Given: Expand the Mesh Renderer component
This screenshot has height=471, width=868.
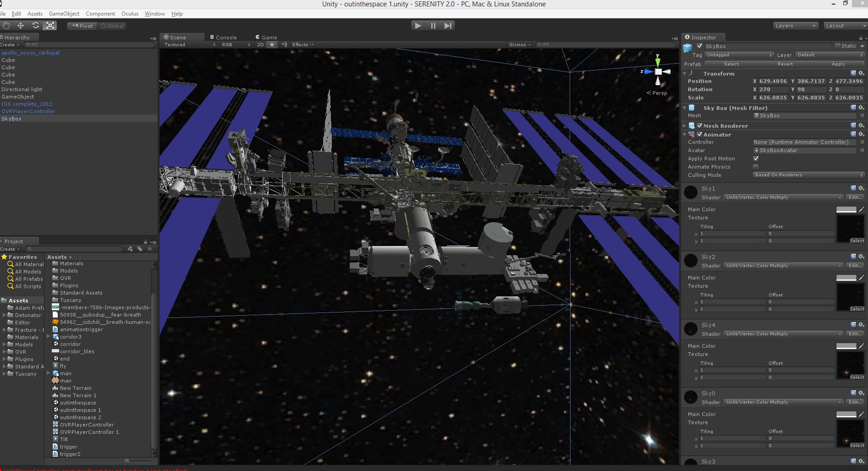Looking at the screenshot, I should click(x=685, y=126).
